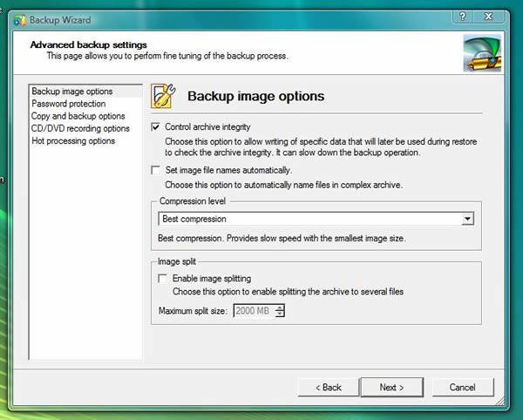Image resolution: width=523 pixels, height=420 pixels.
Task: Close the Backup Wizard window
Action: pyautogui.click(x=489, y=17)
